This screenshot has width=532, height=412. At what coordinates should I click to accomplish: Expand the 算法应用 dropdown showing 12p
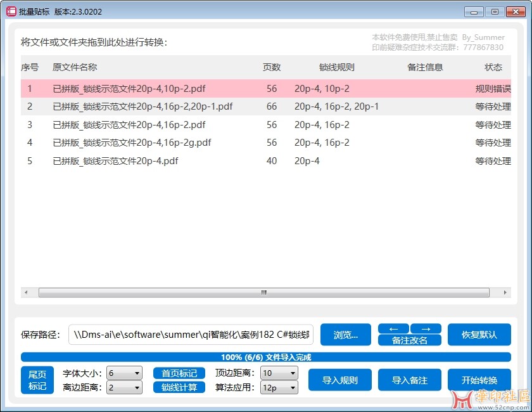[279, 387]
